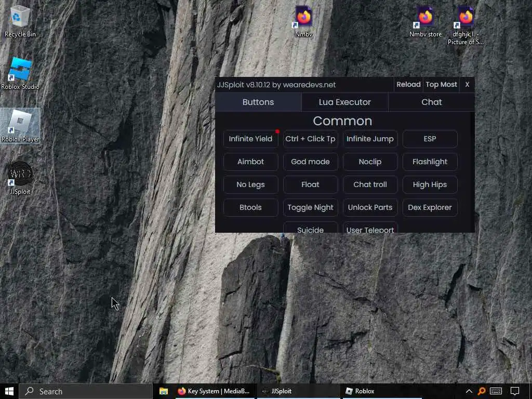This screenshot has width=532, height=399.
Task: Switch to JJSploit taskbar button
Action: [x=298, y=391]
